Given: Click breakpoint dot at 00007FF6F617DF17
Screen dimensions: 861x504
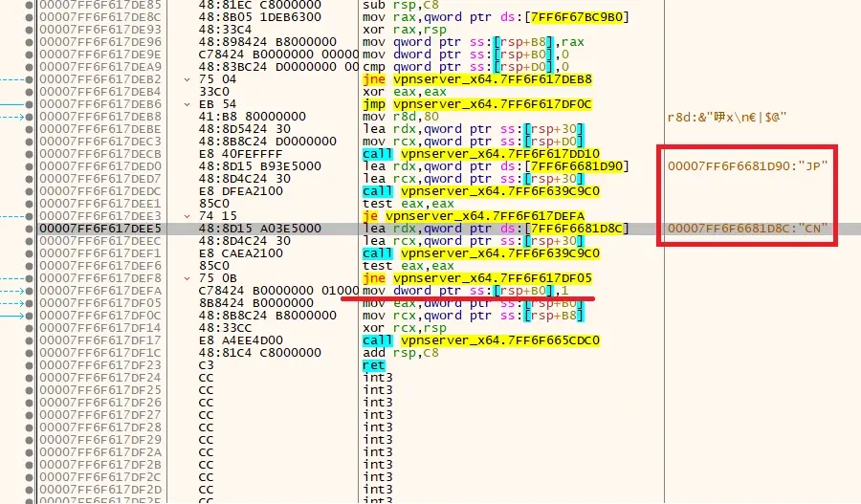Looking at the screenshot, I should (30, 340).
